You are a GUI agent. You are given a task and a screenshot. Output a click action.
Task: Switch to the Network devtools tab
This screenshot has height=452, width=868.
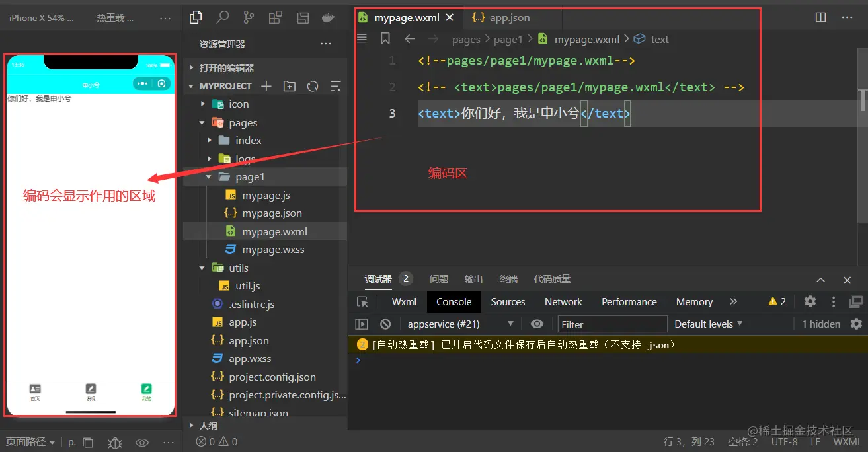[563, 302]
